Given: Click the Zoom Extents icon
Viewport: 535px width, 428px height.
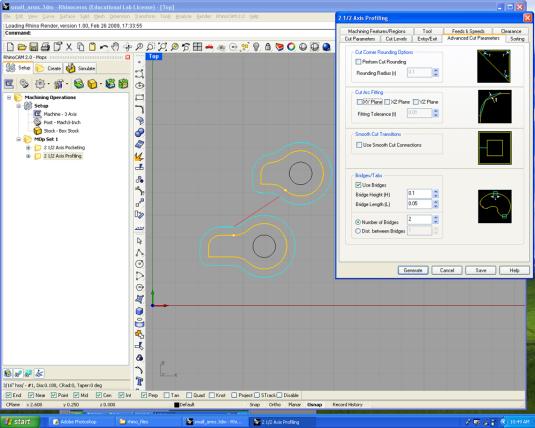Looking at the screenshot, I should (162, 47).
